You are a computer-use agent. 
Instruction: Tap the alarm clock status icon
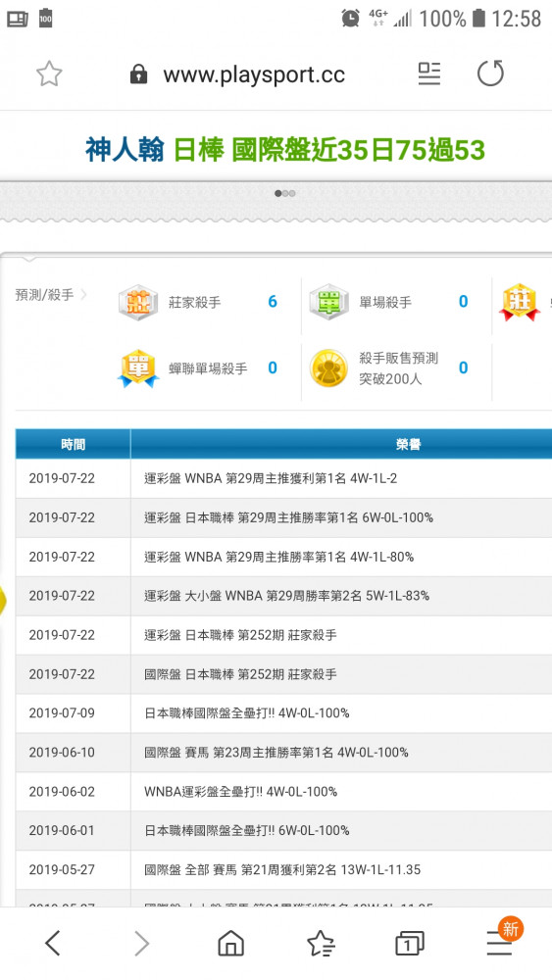click(x=350, y=18)
